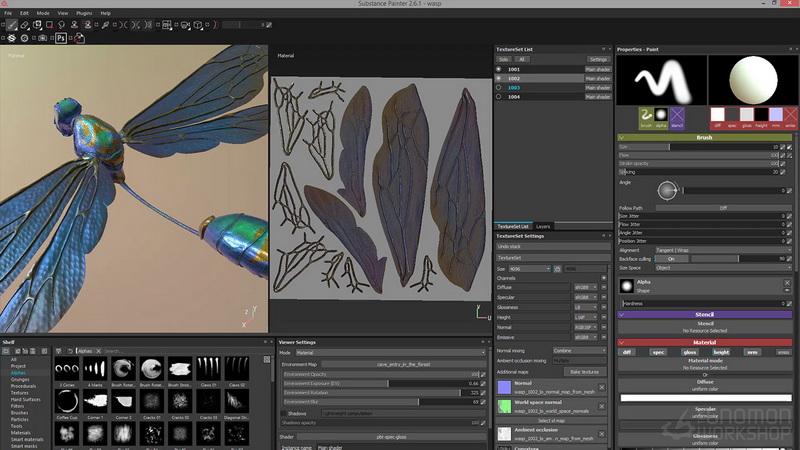Image resolution: width=800 pixels, height=450 pixels.
Task: Select the Eraser tool in toolbar
Action: tap(24, 24)
